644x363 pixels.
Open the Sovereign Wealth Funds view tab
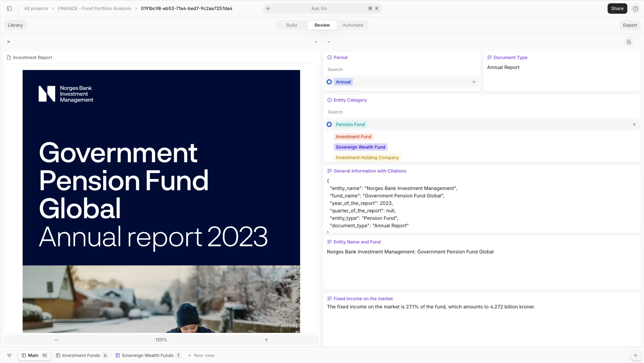coord(148,355)
